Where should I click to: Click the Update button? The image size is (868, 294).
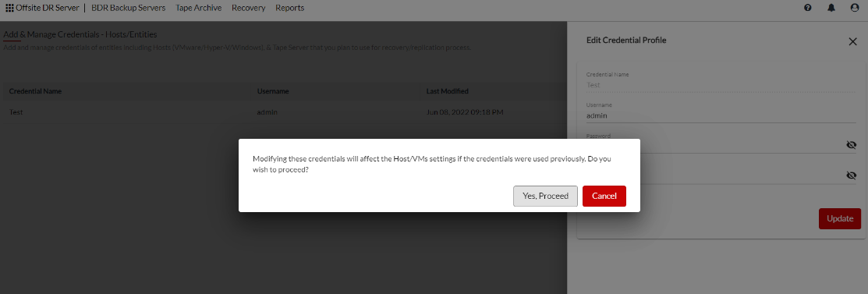click(x=840, y=218)
